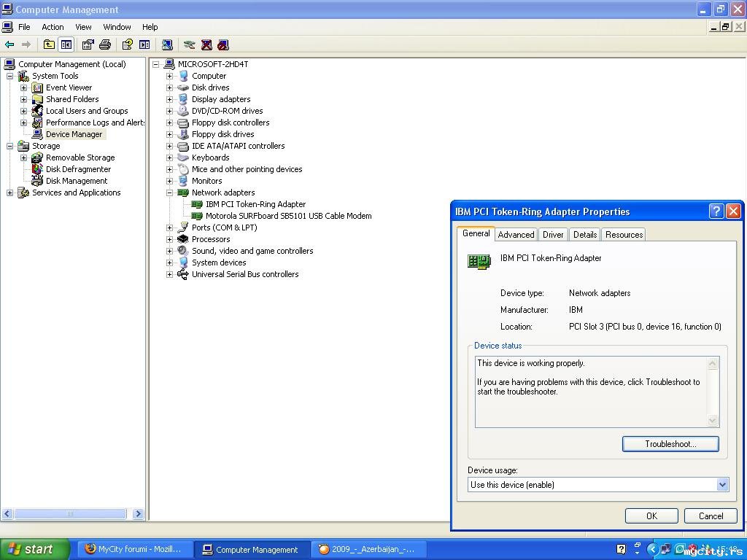Click the Help toolbar icon

click(x=127, y=44)
